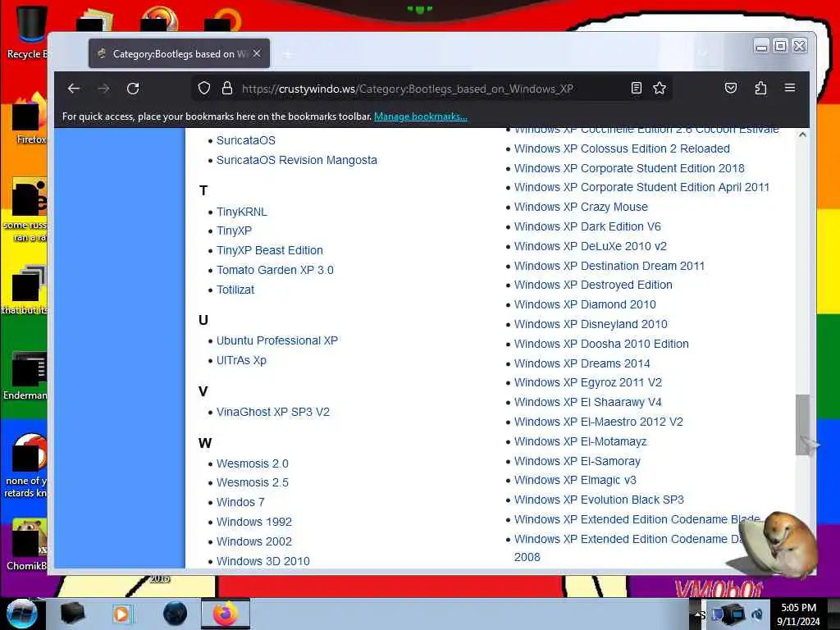The height and width of the screenshot is (630, 840).
Task: Open SuricataOS Revision Mangosta link
Action: [297, 160]
